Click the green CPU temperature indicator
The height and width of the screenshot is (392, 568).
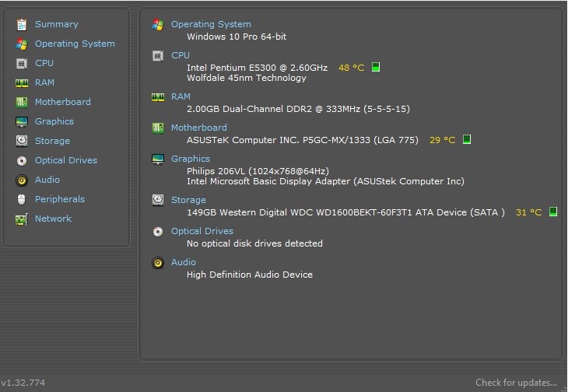click(376, 68)
